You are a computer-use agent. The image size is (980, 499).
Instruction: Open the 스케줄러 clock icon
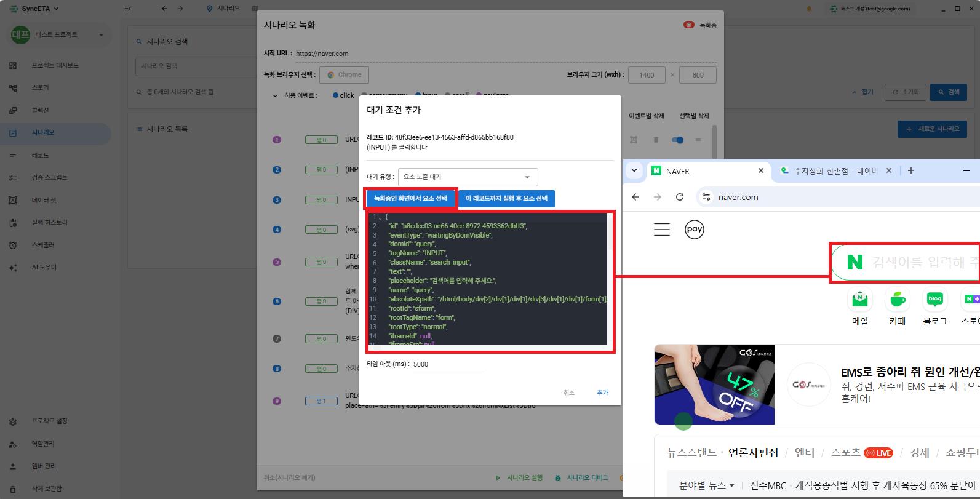[13, 245]
